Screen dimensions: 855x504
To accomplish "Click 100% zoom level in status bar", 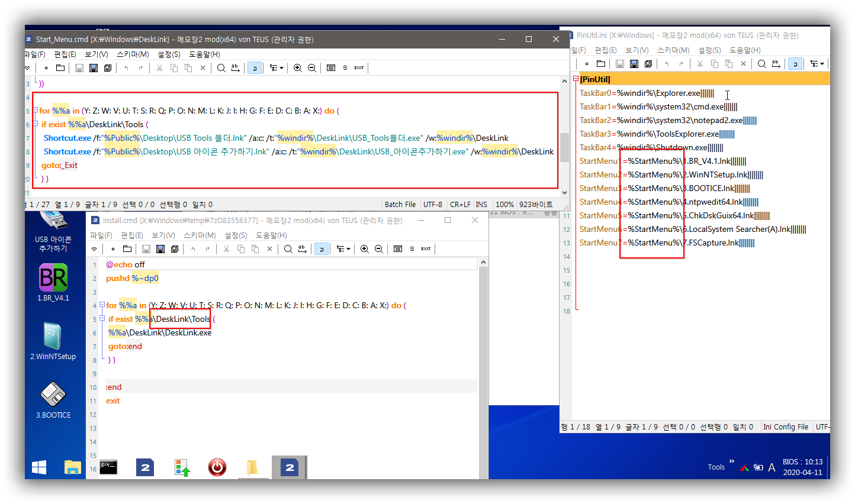I will coord(504,205).
